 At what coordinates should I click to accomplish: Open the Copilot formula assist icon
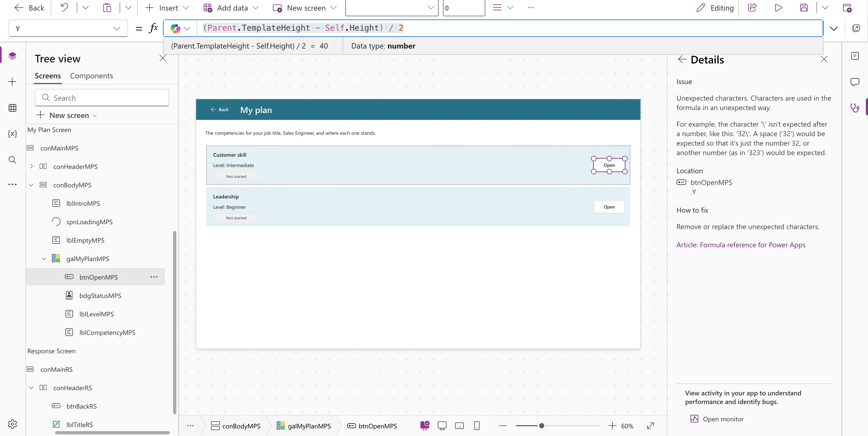coord(175,28)
